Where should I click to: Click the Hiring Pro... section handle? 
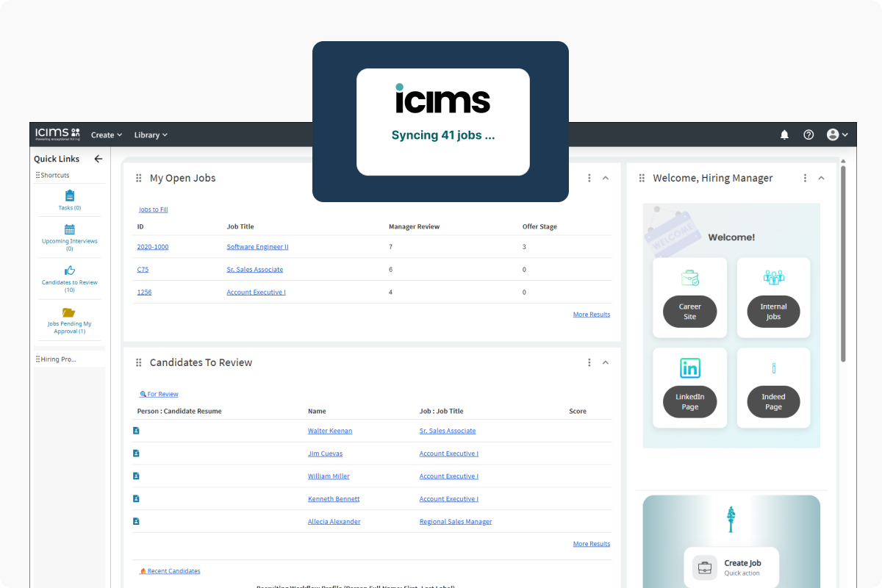click(38, 359)
